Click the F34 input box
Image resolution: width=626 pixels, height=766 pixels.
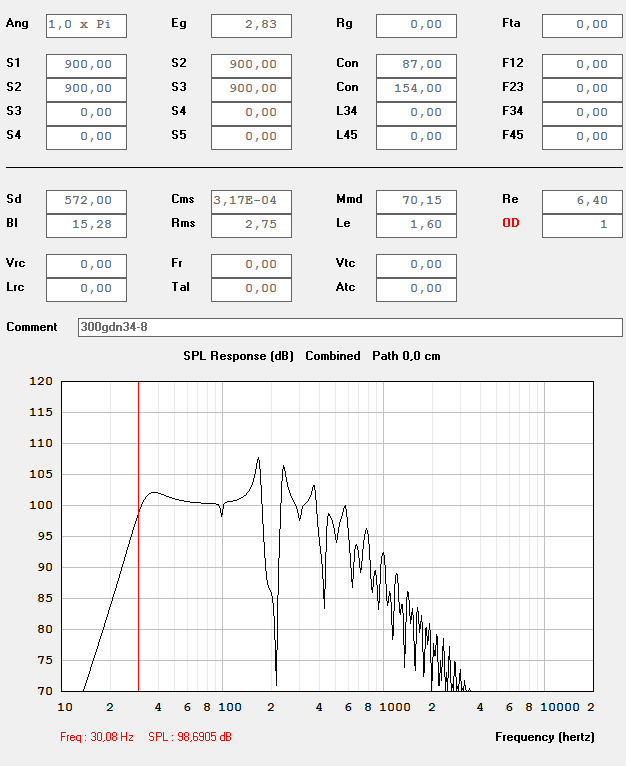[582, 114]
